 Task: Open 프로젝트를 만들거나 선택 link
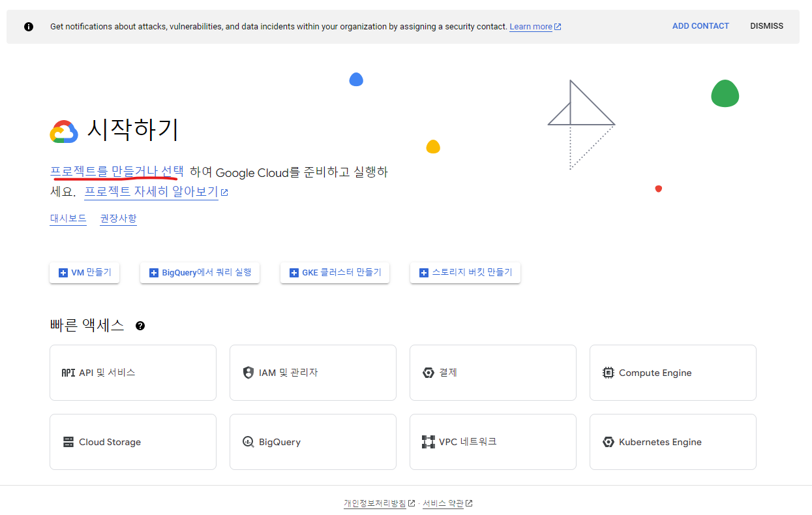pyautogui.click(x=117, y=172)
